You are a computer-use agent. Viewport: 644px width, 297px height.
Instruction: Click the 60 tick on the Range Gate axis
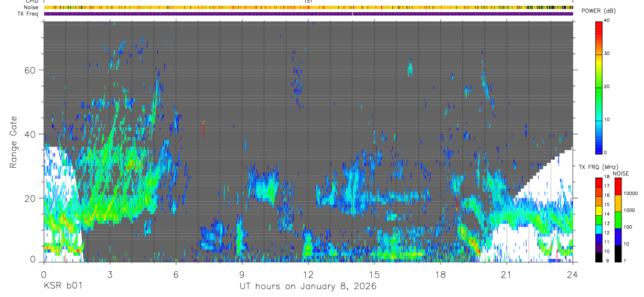(x=30, y=70)
